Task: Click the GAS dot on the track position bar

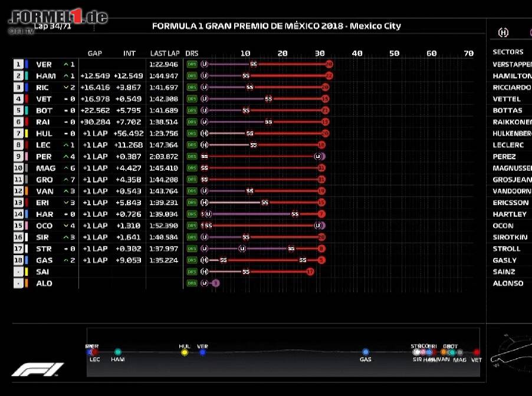Action: point(366,352)
